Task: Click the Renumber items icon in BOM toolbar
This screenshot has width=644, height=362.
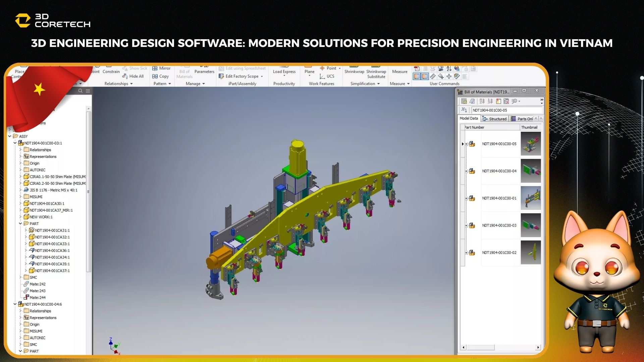Action: click(x=490, y=101)
